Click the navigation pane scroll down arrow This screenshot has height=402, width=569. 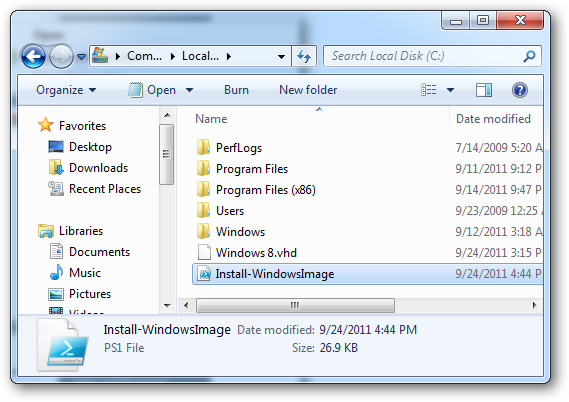pyautogui.click(x=167, y=306)
